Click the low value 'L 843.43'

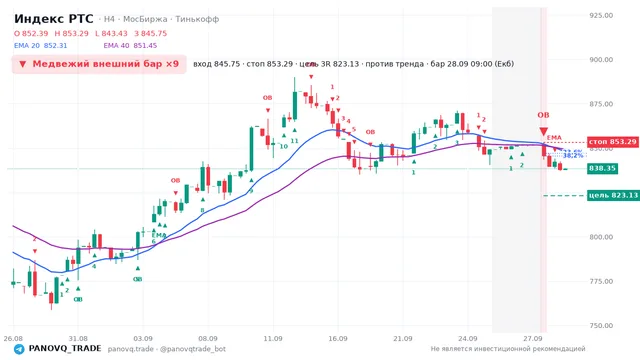point(111,33)
